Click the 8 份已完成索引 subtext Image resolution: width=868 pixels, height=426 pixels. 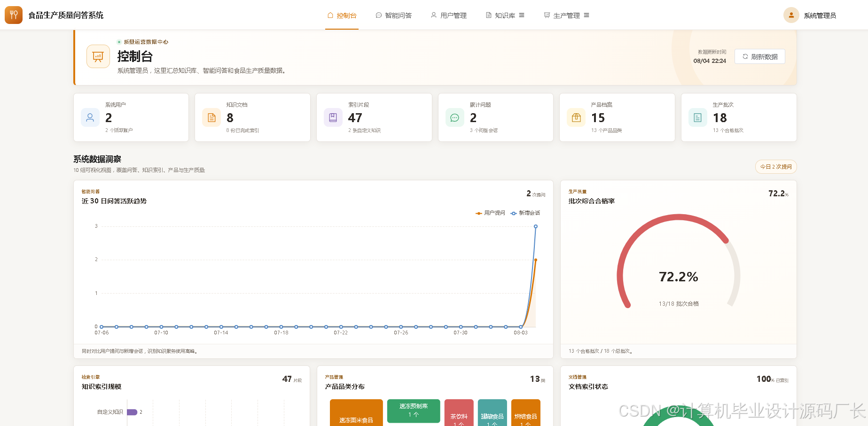pos(242,131)
